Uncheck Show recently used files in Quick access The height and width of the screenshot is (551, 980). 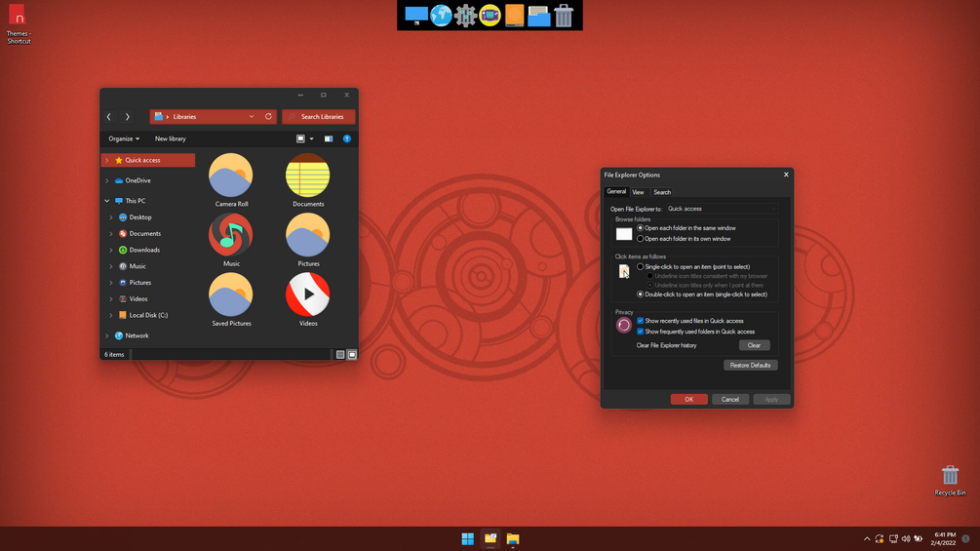[x=640, y=321]
